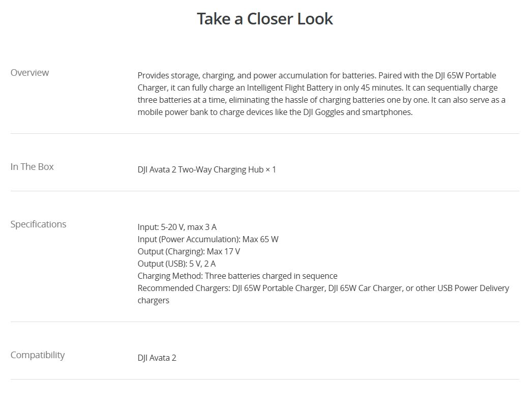
Task: Click "DJI Avata 2 Two-Way Charging Hub × 1" text
Action: pyautogui.click(x=206, y=169)
